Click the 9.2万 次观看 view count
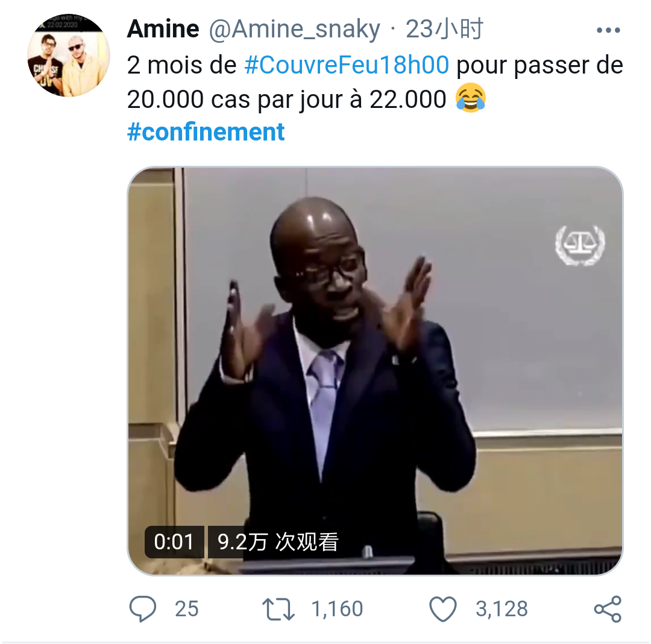Viewport: 651px width, 644px height. pyautogui.click(x=278, y=542)
